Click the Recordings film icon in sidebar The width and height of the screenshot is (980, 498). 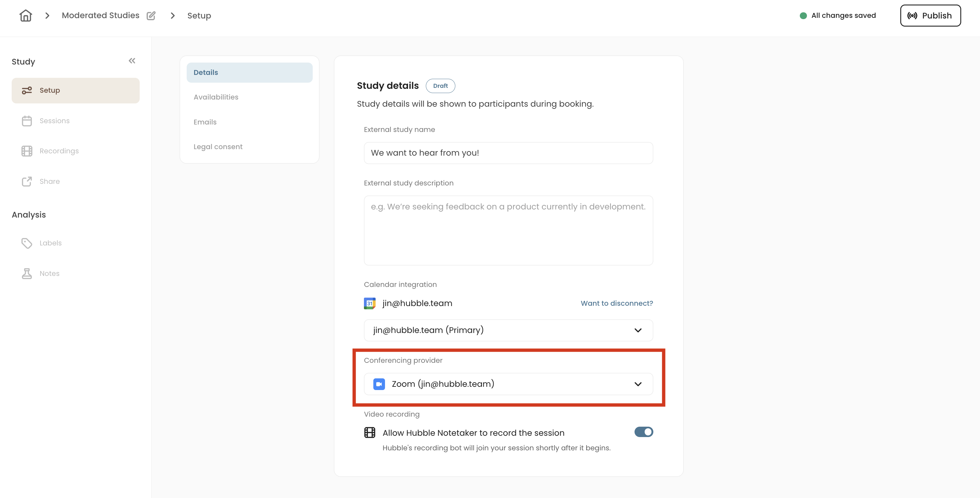click(x=27, y=151)
